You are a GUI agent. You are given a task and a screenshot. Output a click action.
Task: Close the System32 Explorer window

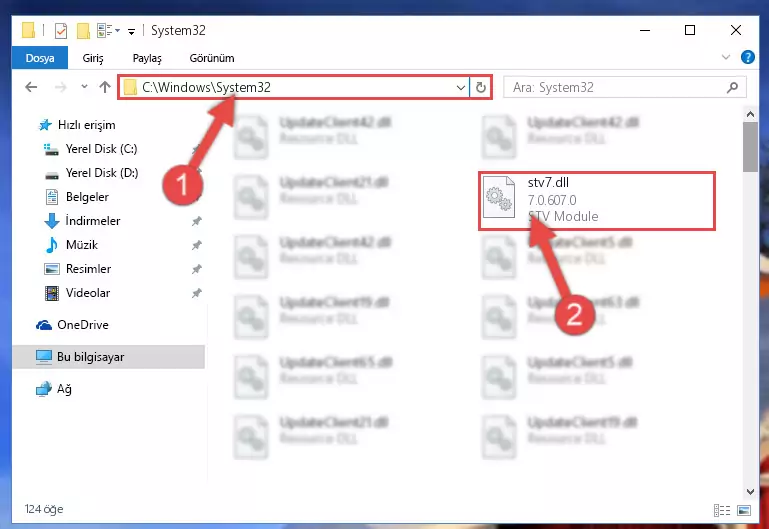click(x=736, y=30)
